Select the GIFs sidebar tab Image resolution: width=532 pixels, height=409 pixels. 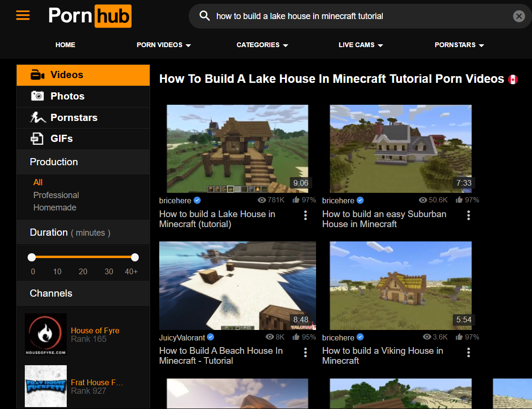pyautogui.click(x=83, y=139)
